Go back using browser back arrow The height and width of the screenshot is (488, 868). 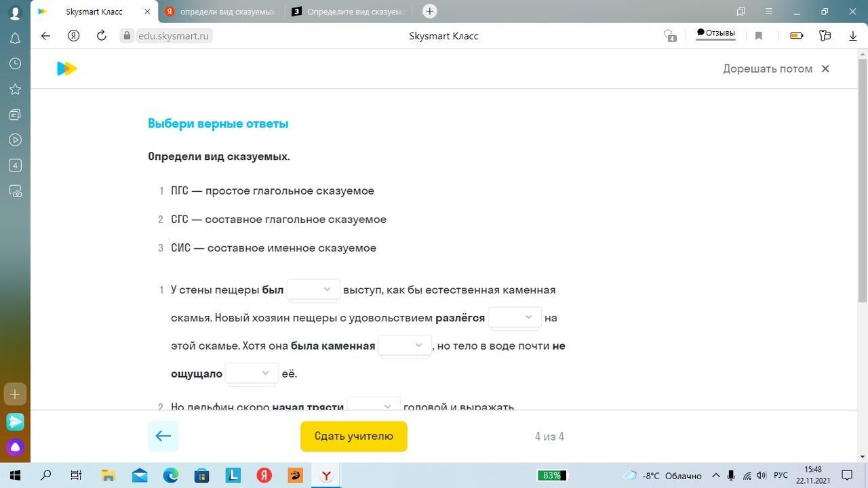(45, 36)
